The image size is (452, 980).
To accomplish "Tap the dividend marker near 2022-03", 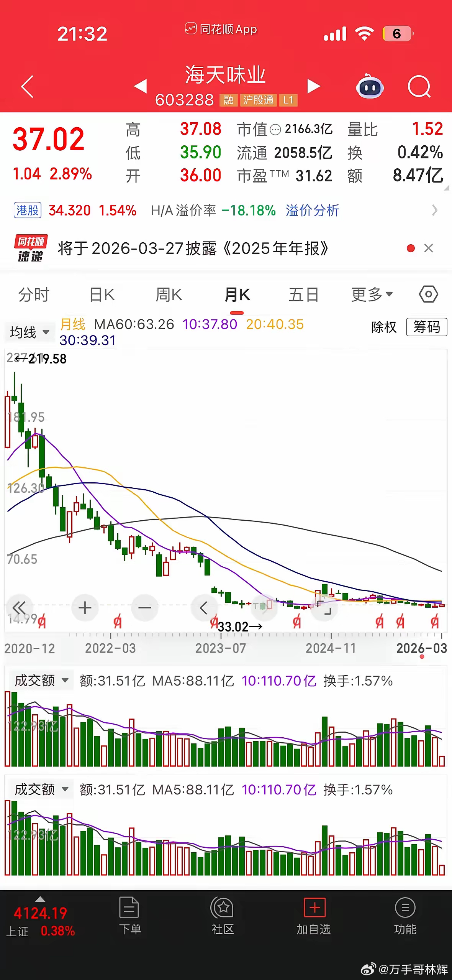I will click(x=117, y=622).
